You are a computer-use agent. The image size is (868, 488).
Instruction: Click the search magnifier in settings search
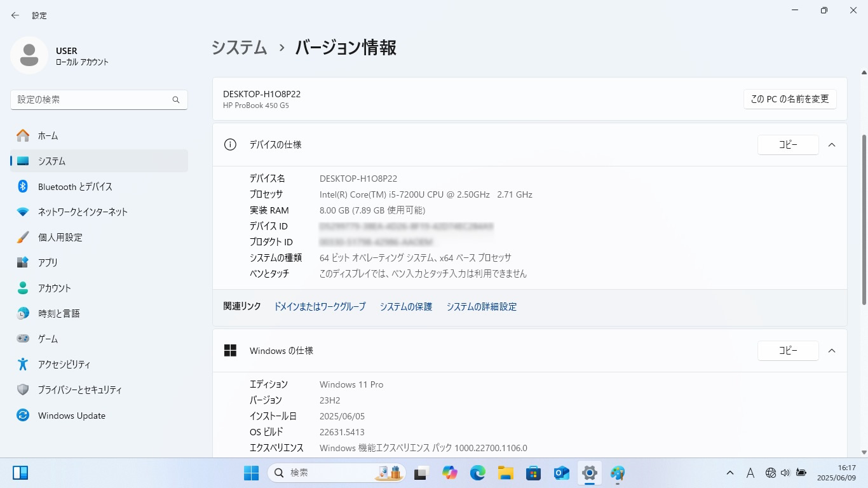[x=176, y=100]
